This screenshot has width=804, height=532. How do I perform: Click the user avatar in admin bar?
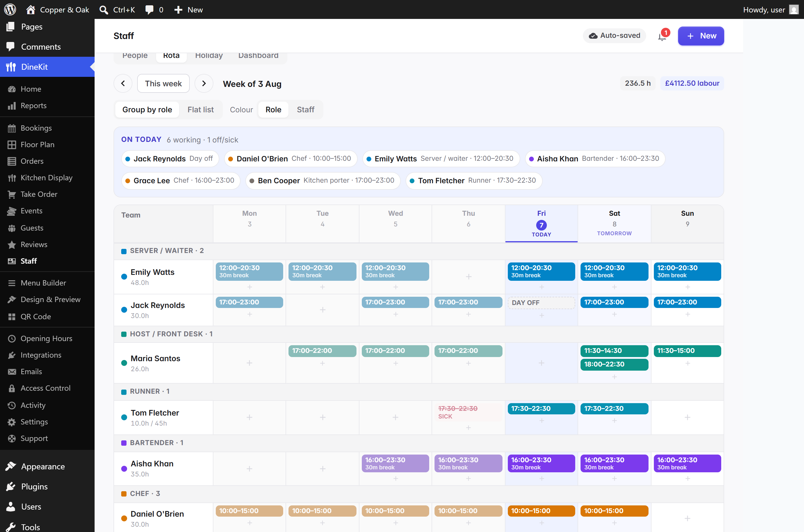794,9
